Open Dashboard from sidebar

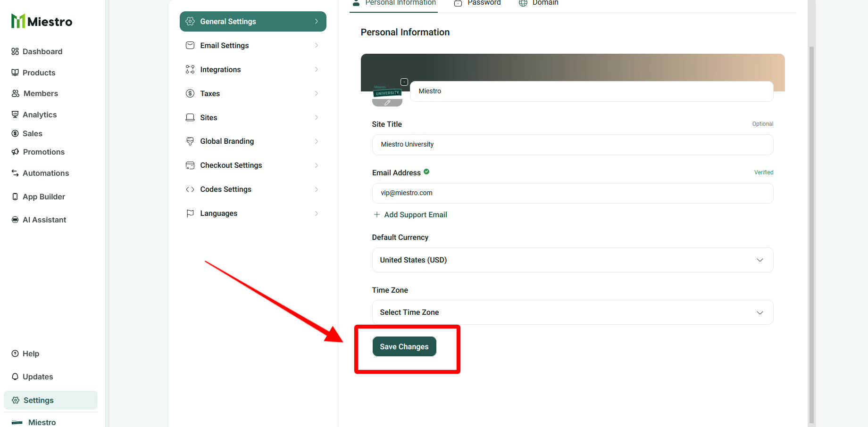(x=42, y=51)
